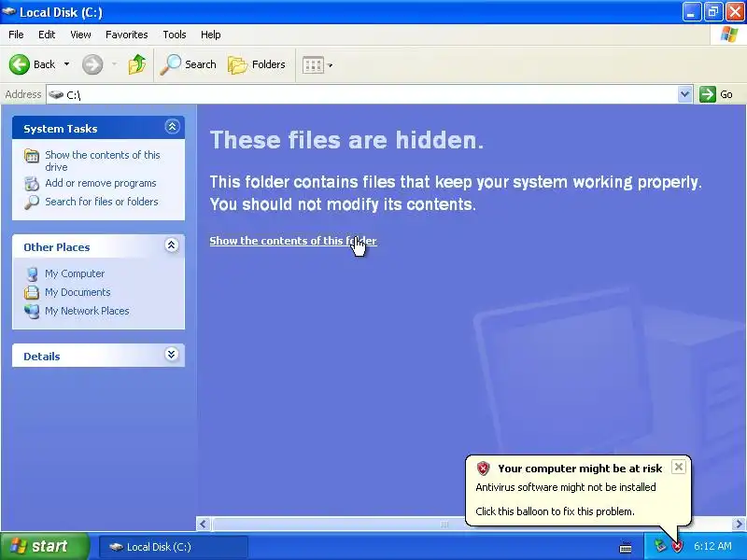
Task: Click the green Back arrow icon
Action: [x=20, y=64]
